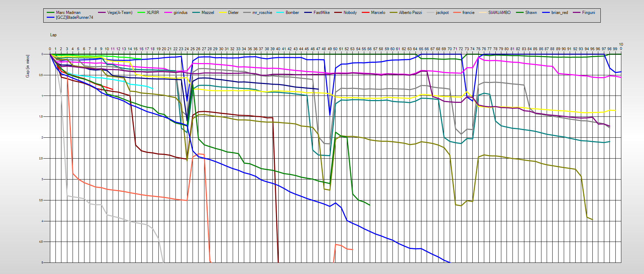Viewport: 644px width, 274px height.
Task: Click the francie orange legend swatch
Action: pos(457,13)
